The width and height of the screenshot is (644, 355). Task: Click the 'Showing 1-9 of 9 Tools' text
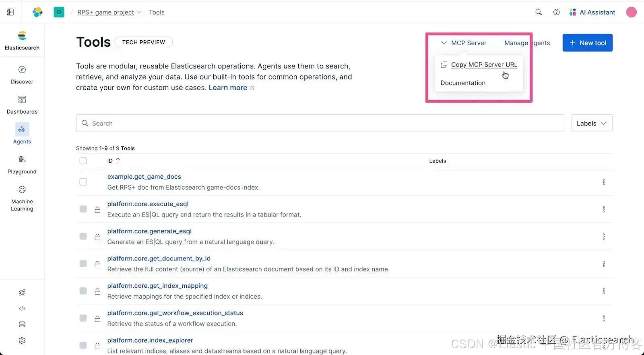pyautogui.click(x=105, y=148)
